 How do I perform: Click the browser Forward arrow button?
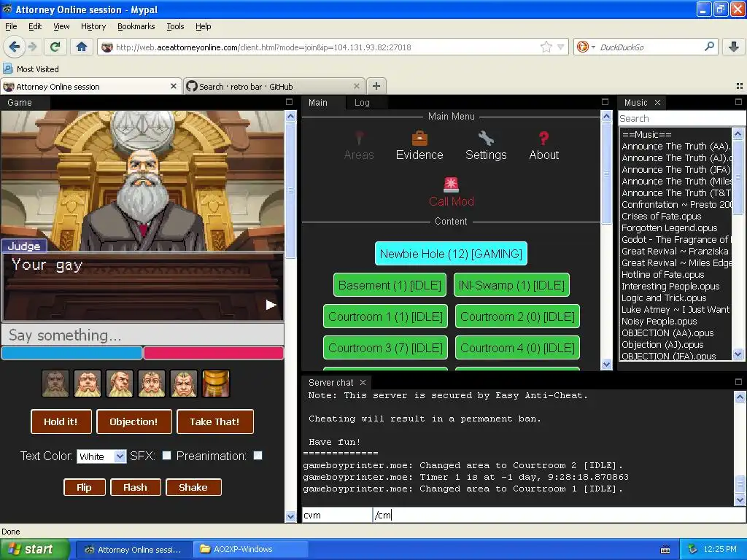coord(32,47)
